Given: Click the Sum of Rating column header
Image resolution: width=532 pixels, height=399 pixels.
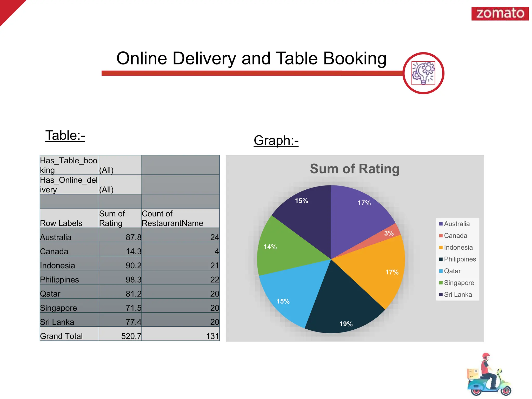Looking at the screenshot, I should (x=120, y=218).
